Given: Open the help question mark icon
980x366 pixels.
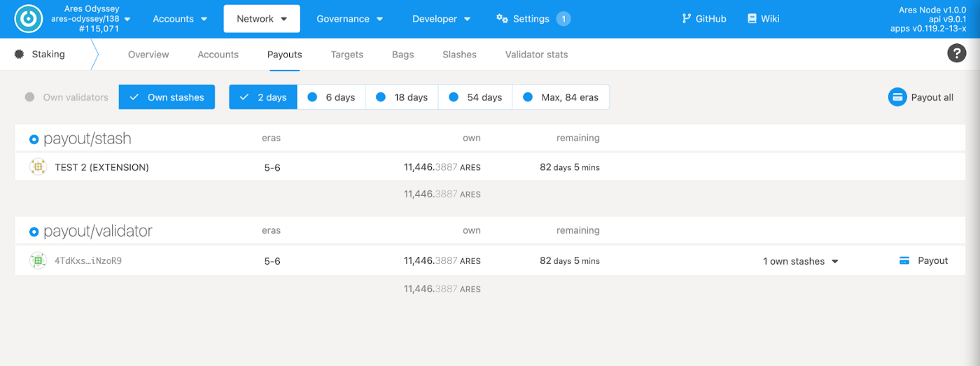Looking at the screenshot, I should 956,53.
